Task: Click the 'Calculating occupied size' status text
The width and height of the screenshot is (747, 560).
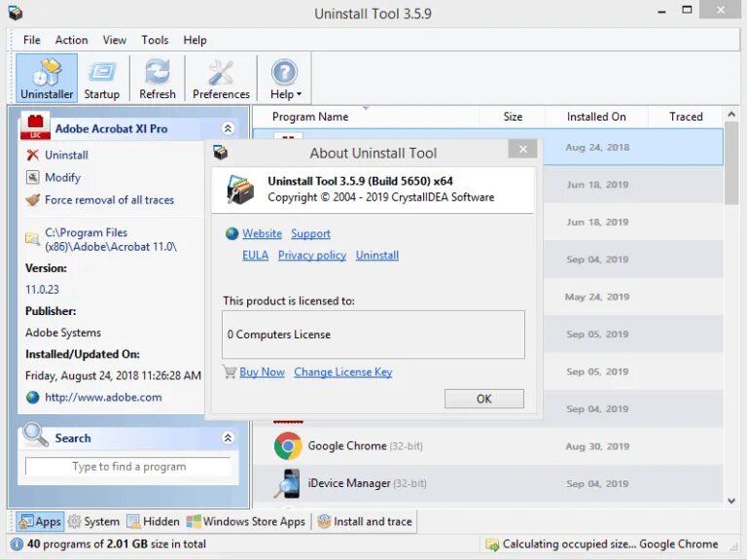Action: [610, 543]
